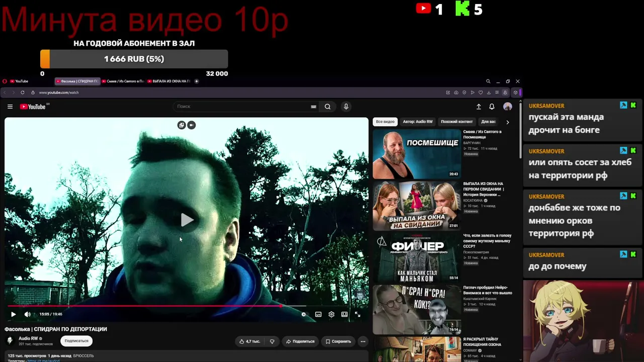
Task: Select the video title 'Фасолька | СПИДРАН ПО ДЕПОРТАЦИИ'
Action: tap(56, 329)
